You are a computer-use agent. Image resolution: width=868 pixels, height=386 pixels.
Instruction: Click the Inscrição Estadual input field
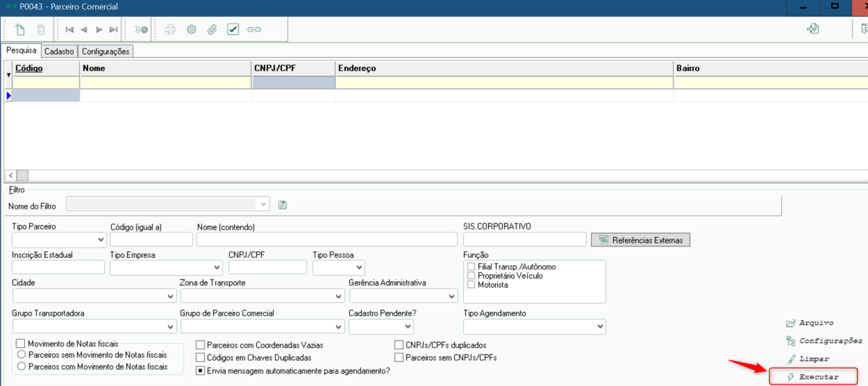(x=58, y=267)
